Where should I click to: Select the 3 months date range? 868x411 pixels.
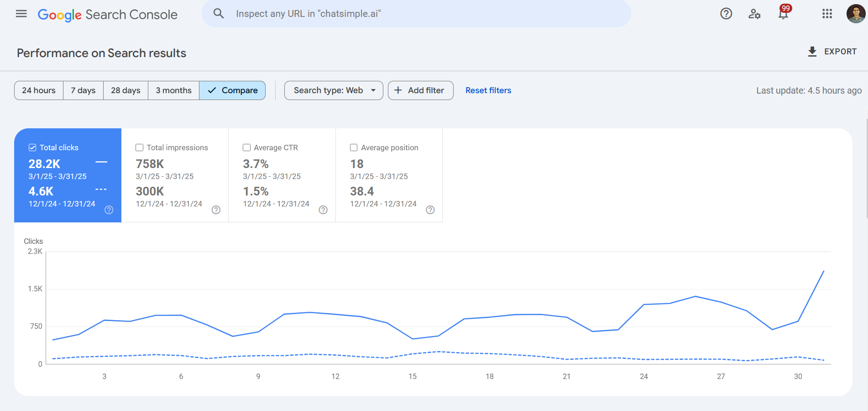pos(173,90)
